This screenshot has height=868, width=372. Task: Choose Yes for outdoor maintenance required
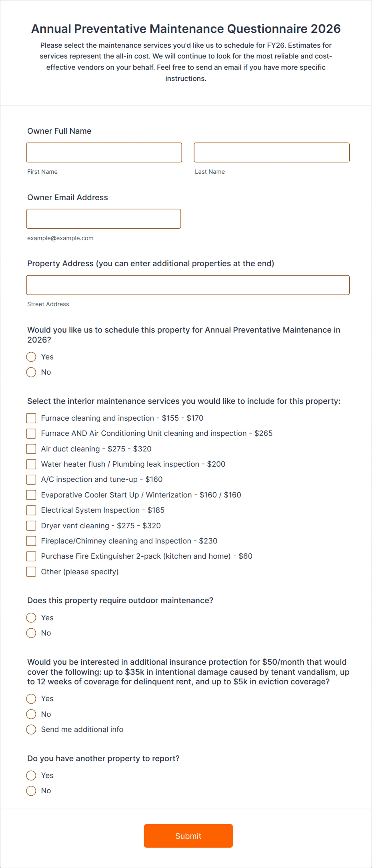point(31,618)
